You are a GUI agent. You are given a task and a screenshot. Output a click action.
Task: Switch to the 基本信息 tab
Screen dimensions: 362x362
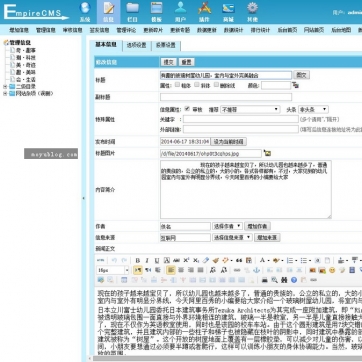click(x=106, y=45)
